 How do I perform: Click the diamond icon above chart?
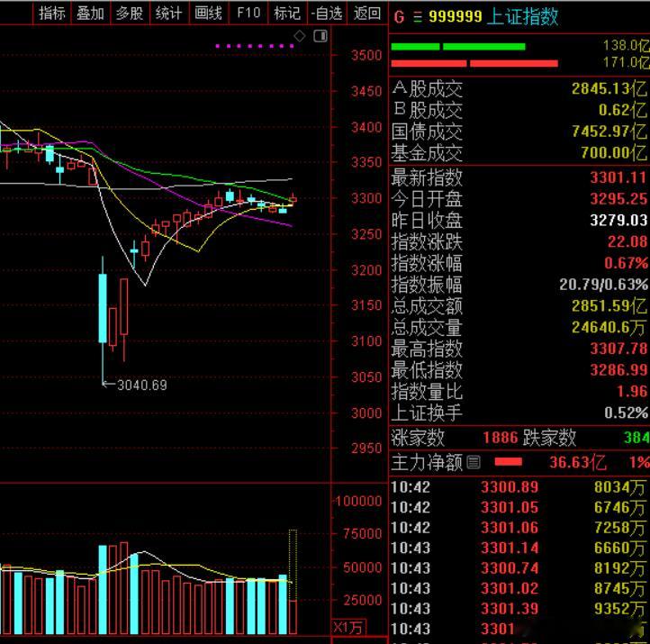tap(300, 36)
